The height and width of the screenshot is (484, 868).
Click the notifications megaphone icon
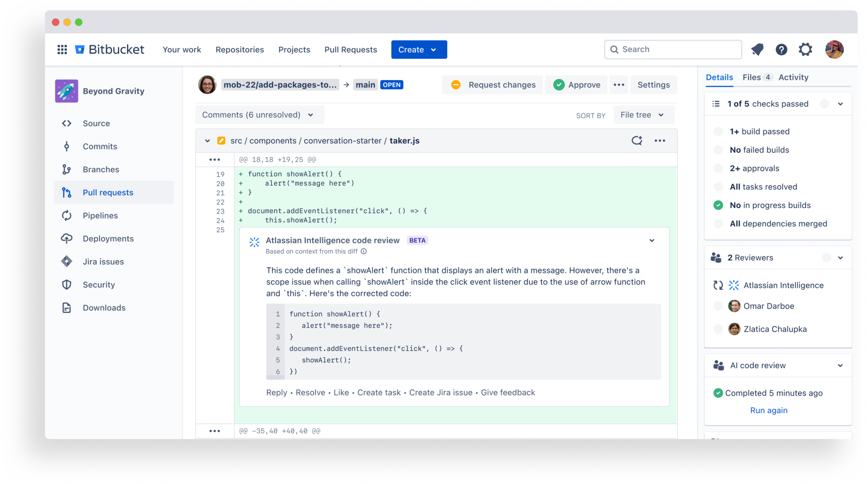click(757, 50)
